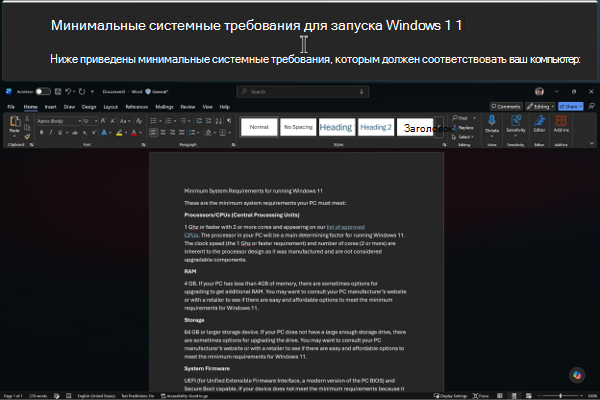Toggle subscript formatting
This screenshot has width=600, height=400.
[x=85, y=132]
